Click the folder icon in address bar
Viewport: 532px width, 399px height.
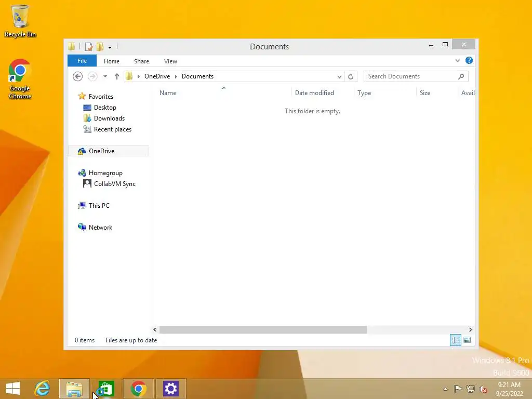[x=129, y=76]
